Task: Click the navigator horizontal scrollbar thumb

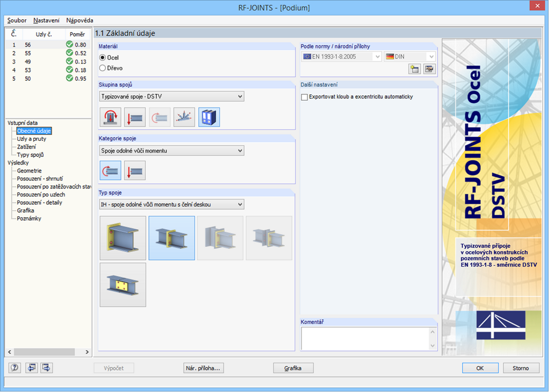Action: (x=44, y=352)
